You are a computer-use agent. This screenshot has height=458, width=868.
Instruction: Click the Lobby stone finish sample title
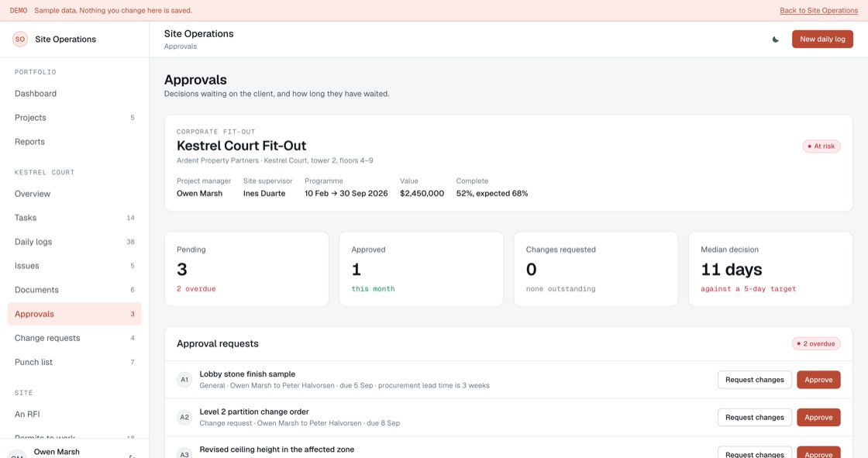[x=247, y=374]
